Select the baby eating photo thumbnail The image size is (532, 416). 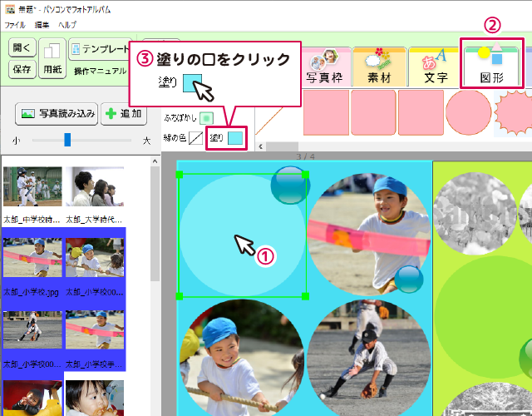tap(95, 398)
